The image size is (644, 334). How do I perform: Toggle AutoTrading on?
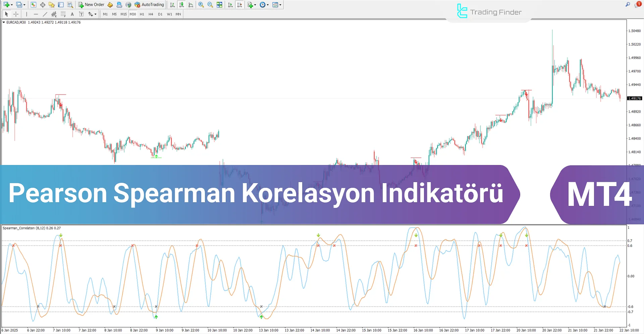149,5
